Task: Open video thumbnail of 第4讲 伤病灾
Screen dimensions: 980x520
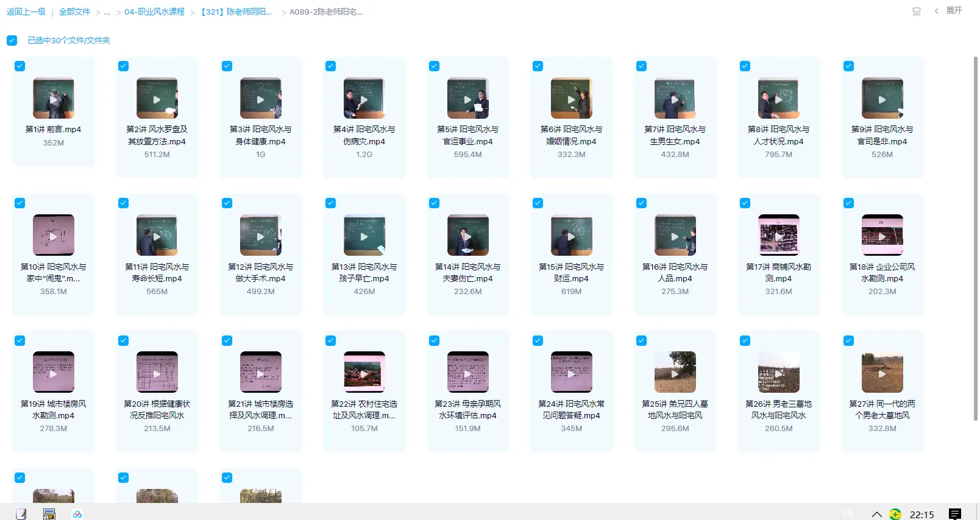Action: 364,98
